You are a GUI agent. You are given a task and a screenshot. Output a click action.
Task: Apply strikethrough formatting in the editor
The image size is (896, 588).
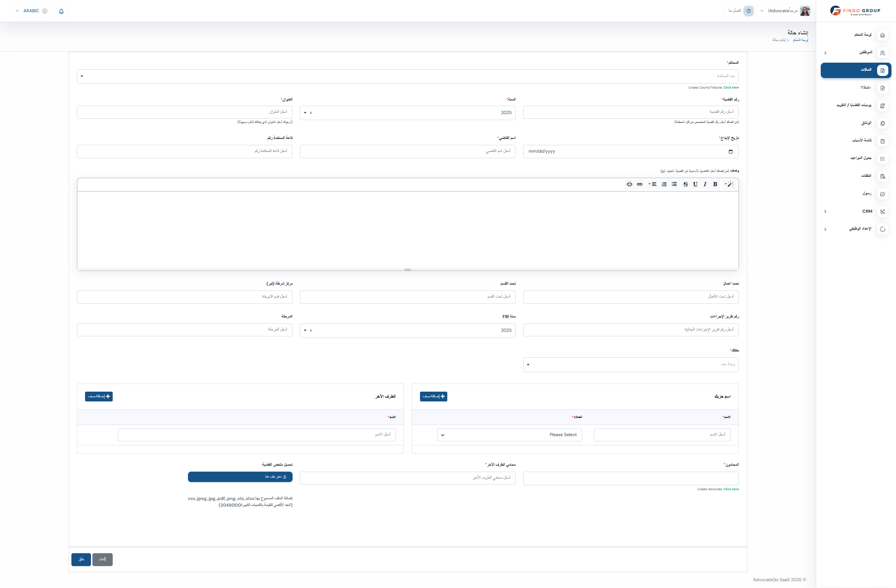[685, 184]
